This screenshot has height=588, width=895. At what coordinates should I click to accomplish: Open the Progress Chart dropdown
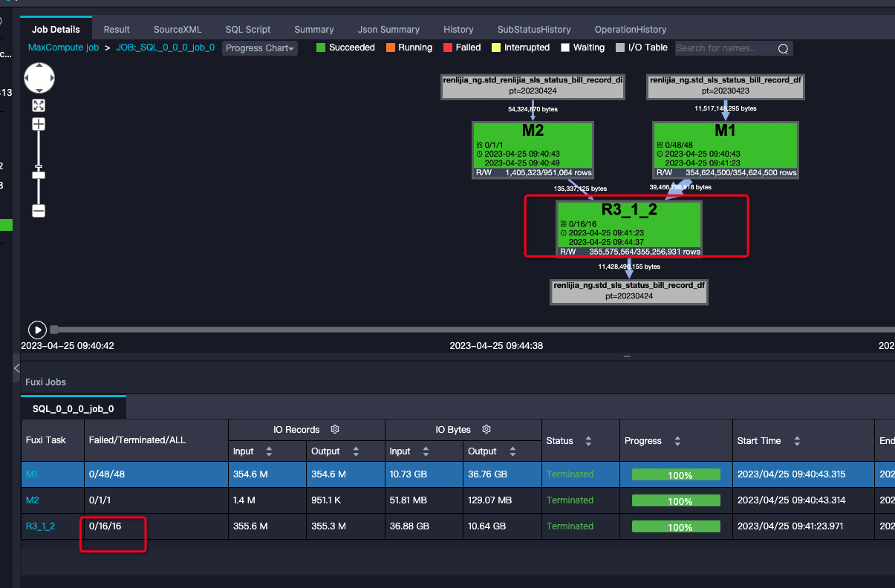[260, 48]
